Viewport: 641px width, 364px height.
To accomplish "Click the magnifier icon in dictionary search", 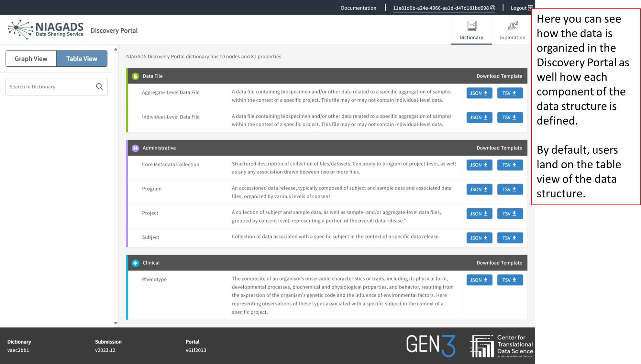I will pos(99,86).
